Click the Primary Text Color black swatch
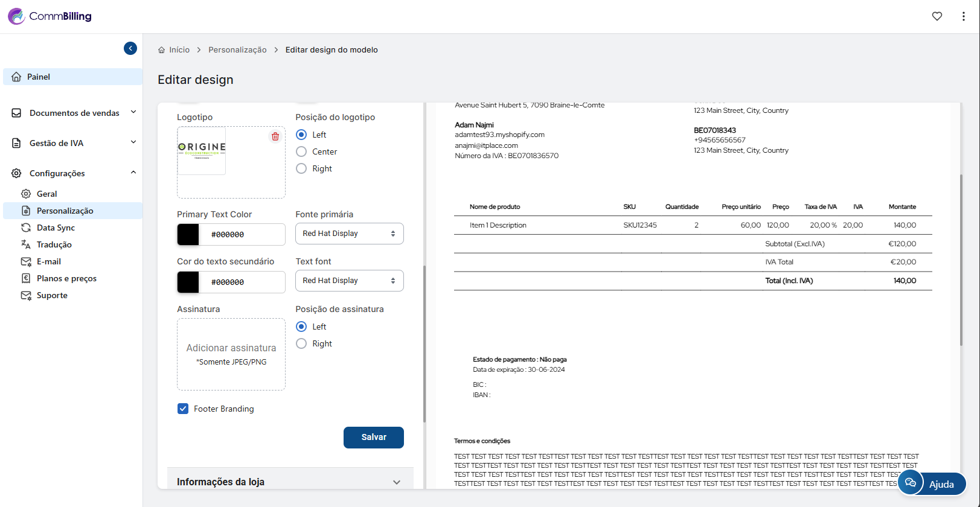This screenshot has width=980, height=507. (x=188, y=235)
